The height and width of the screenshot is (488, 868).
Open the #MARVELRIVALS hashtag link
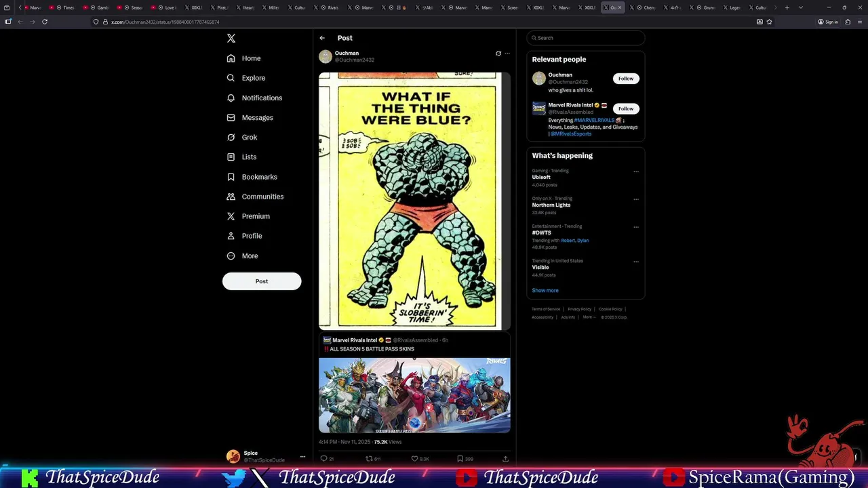[594, 120]
